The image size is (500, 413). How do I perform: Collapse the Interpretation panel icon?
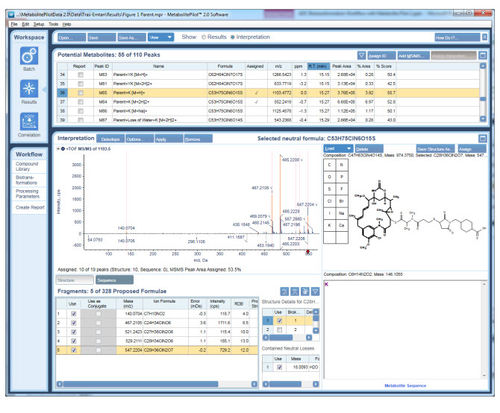coord(483,138)
